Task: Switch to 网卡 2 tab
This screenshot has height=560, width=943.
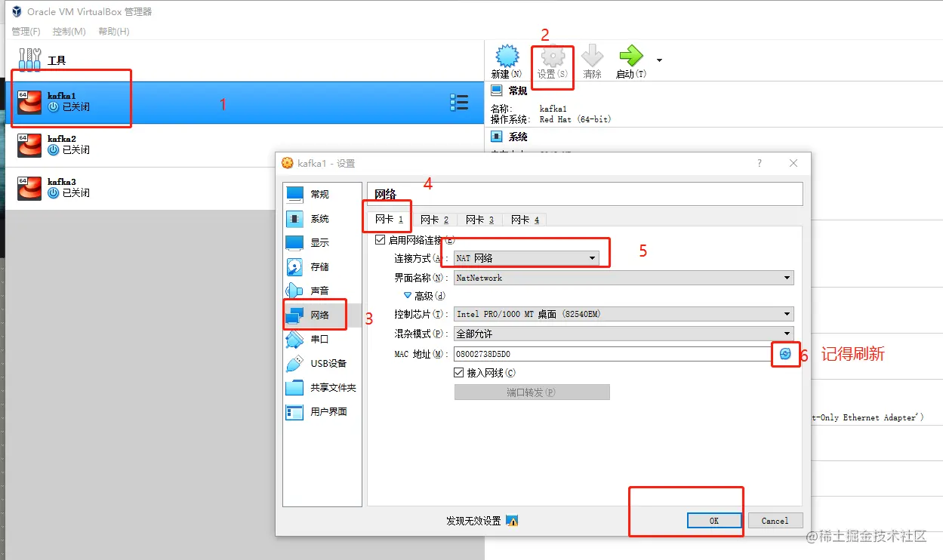Action: pyautogui.click(x=434, y=220)
